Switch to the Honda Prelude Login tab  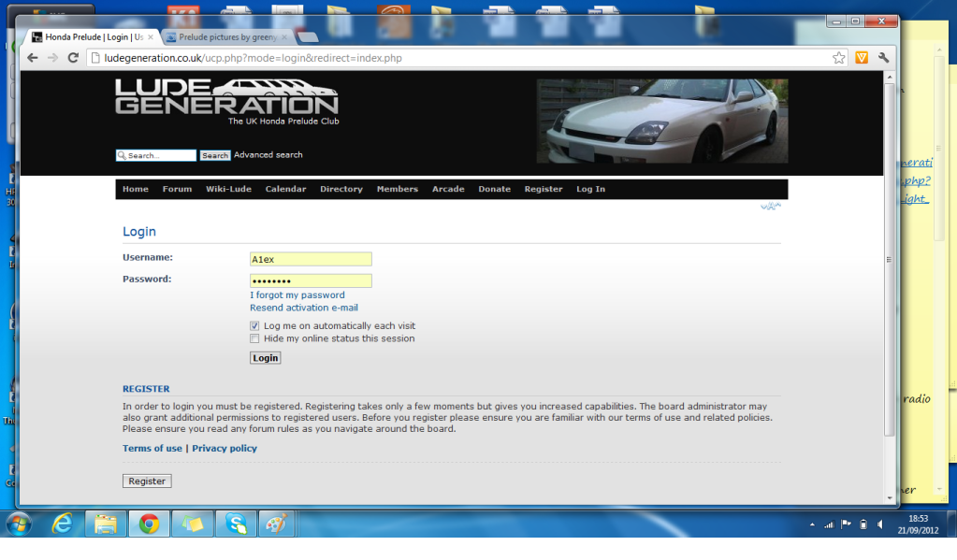(94, 37)
